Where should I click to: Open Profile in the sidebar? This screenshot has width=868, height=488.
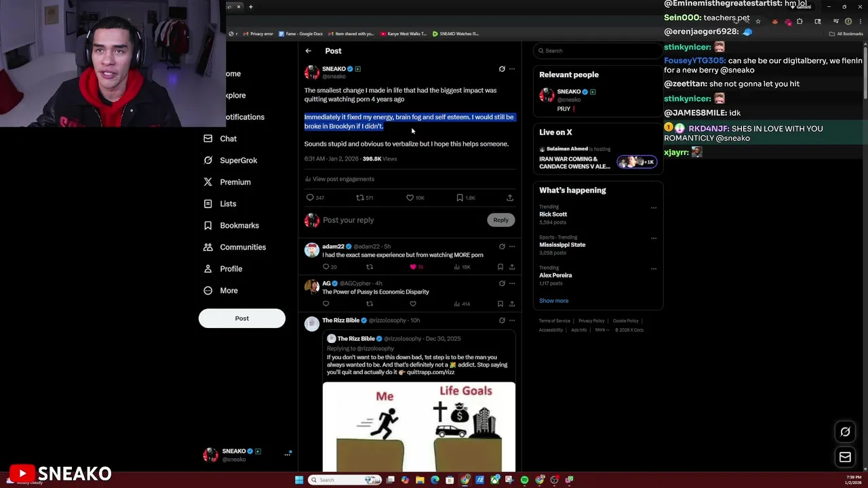point(223,268)
